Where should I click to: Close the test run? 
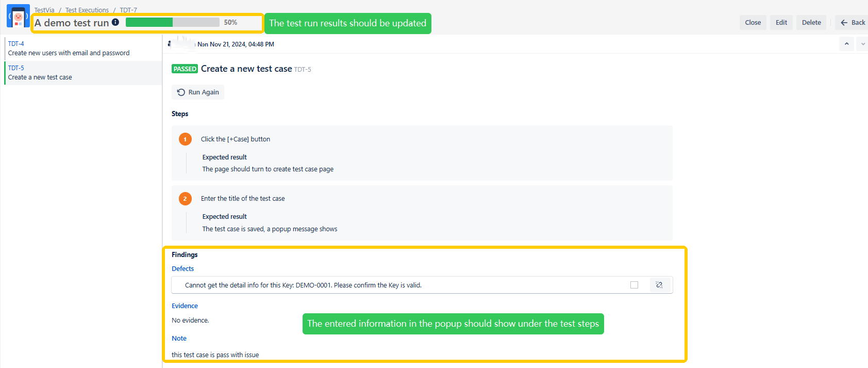click(753, 23)
